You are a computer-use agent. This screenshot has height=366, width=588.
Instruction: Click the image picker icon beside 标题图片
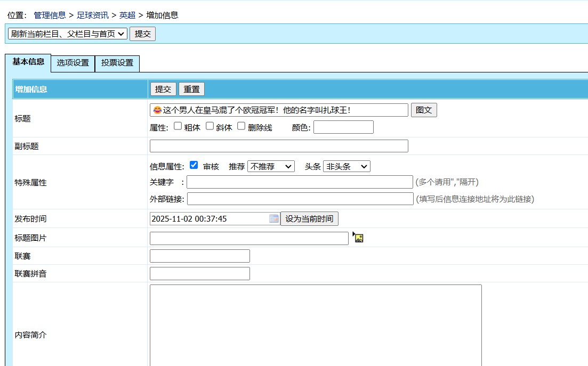point(358,238)
